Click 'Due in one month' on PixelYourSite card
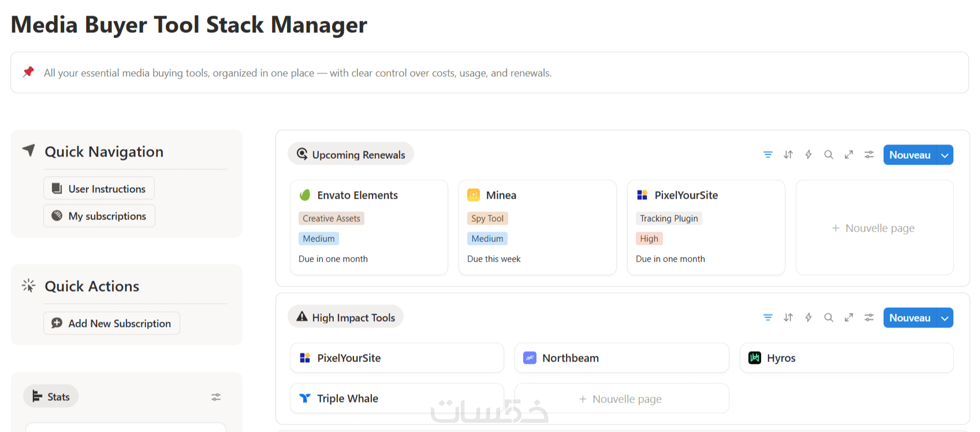The height and width of the screenshot is (432, 980). pos(670,259)
